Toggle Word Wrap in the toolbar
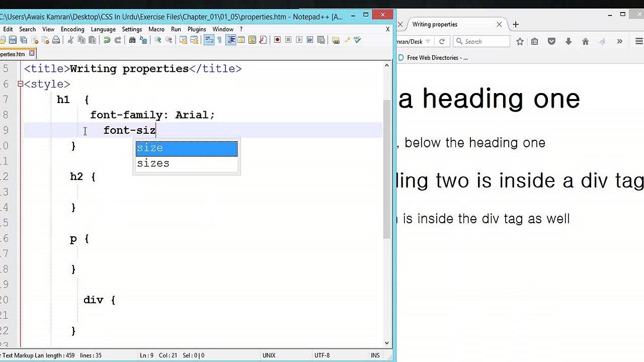 (209, 40)
